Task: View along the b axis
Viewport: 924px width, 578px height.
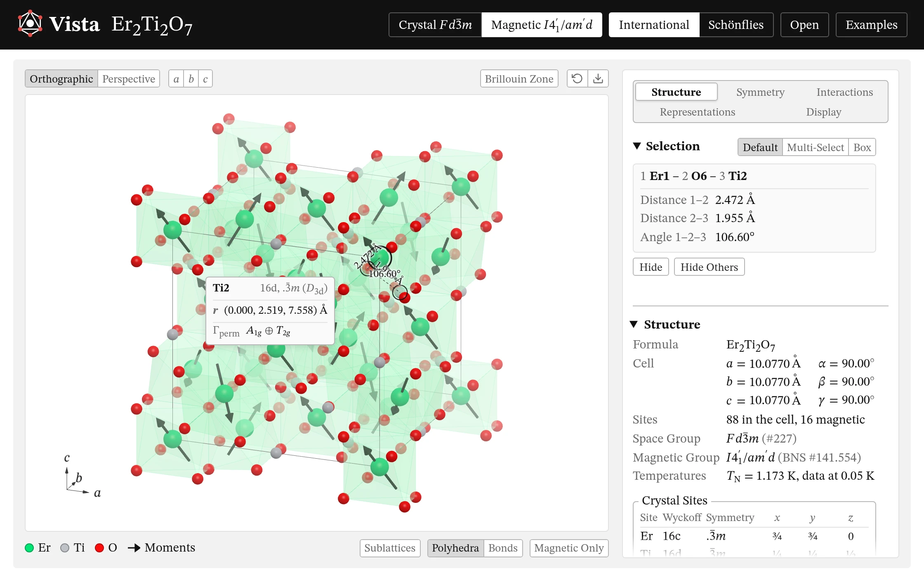Action: [191, 79]
